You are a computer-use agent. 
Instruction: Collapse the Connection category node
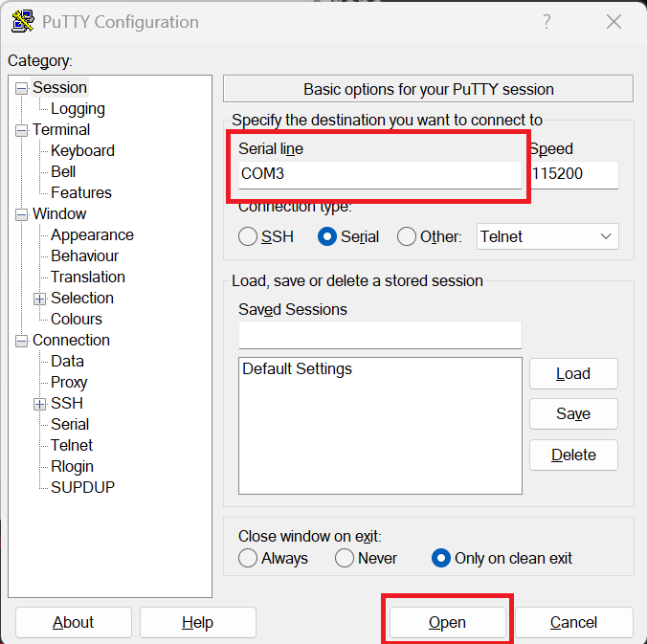tap(21, 341)
